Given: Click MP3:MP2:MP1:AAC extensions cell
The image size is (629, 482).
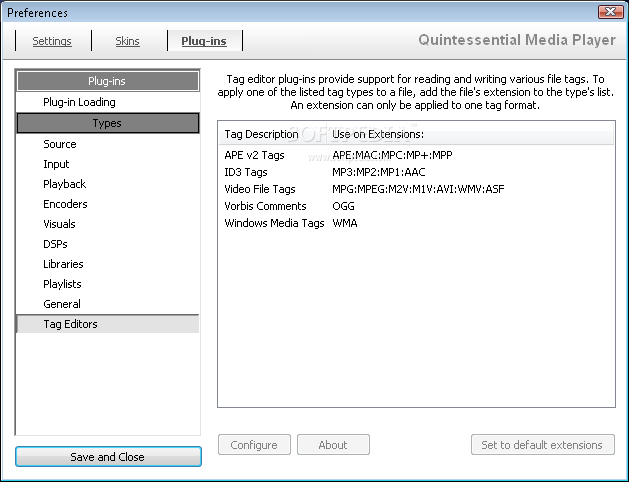Looking at the screenshot, I should [x=379, y=172].
